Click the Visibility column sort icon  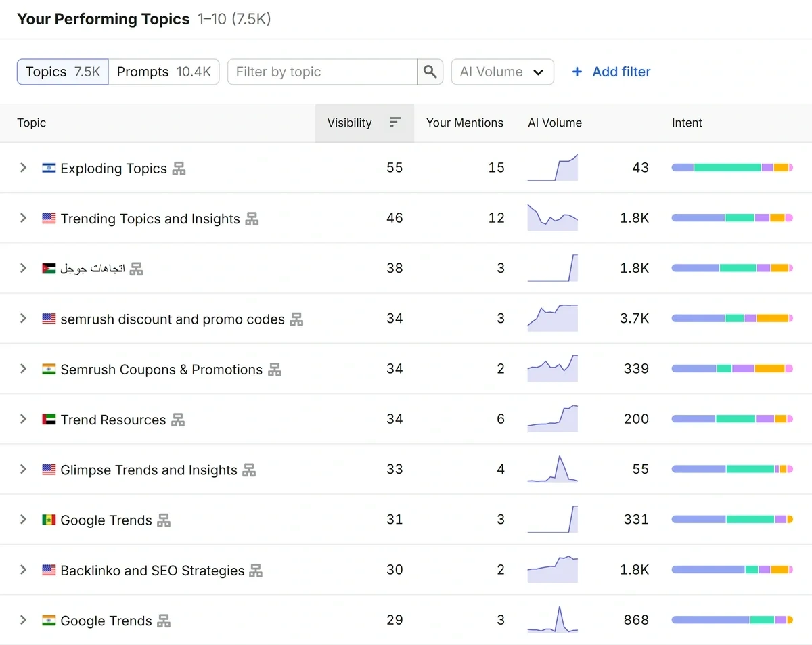(x=395, y=123)
